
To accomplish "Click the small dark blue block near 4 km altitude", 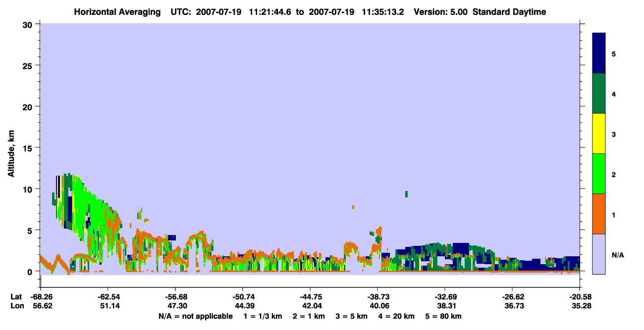I will [x=172, y=237].
